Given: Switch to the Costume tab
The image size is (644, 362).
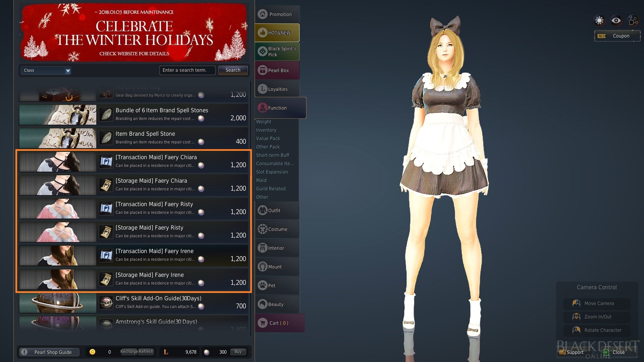Looking at the screenshot, I should (x=277, y=229).
